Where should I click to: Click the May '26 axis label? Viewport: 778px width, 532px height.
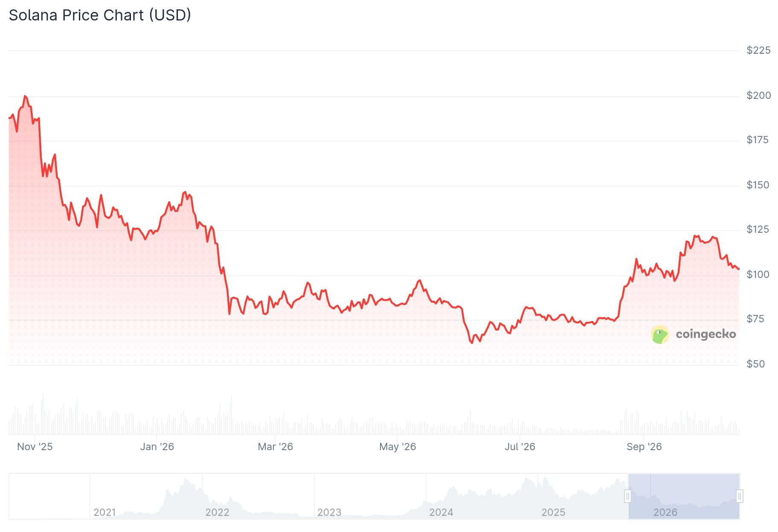pos(398,447)
